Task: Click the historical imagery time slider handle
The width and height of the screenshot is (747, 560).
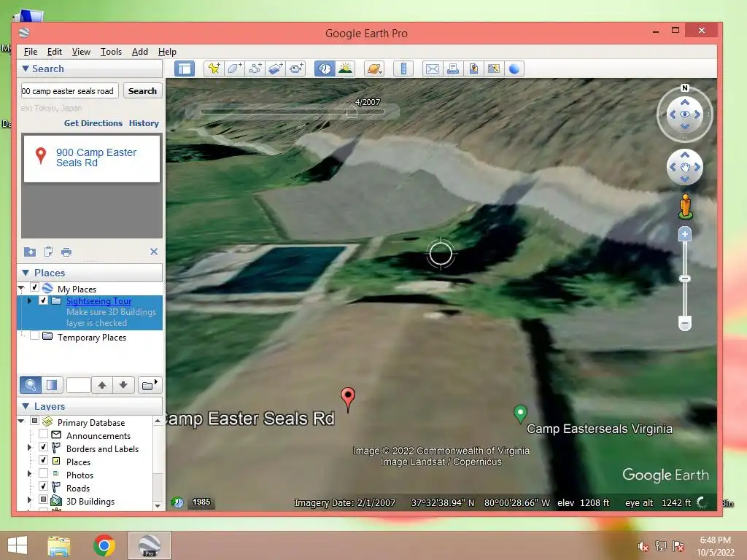Action: tap(352, 113)
